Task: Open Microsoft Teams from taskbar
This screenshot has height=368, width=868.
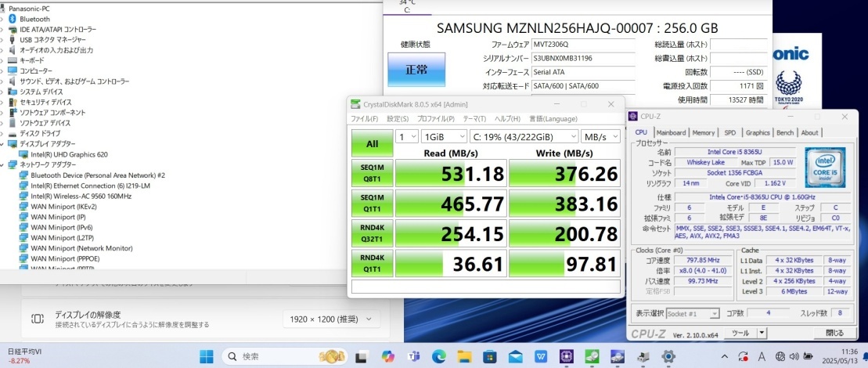Action: tap(413, 356)
